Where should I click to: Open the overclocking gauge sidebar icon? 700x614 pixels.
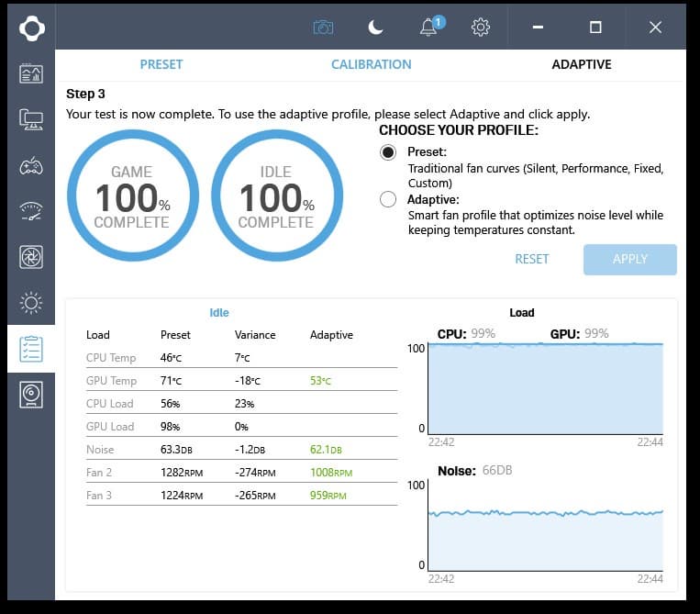click(31, 211)
